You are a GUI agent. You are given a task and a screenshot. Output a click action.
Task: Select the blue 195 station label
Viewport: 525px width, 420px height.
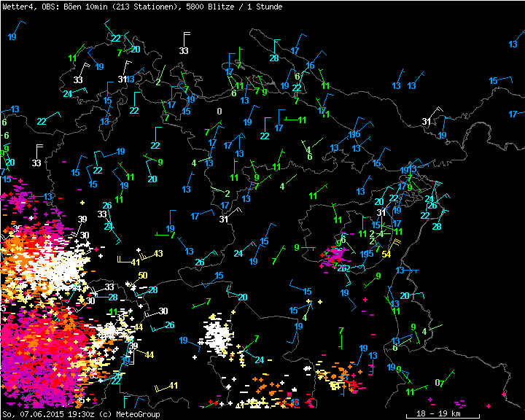pyautogui.click(x=366, y=254)
